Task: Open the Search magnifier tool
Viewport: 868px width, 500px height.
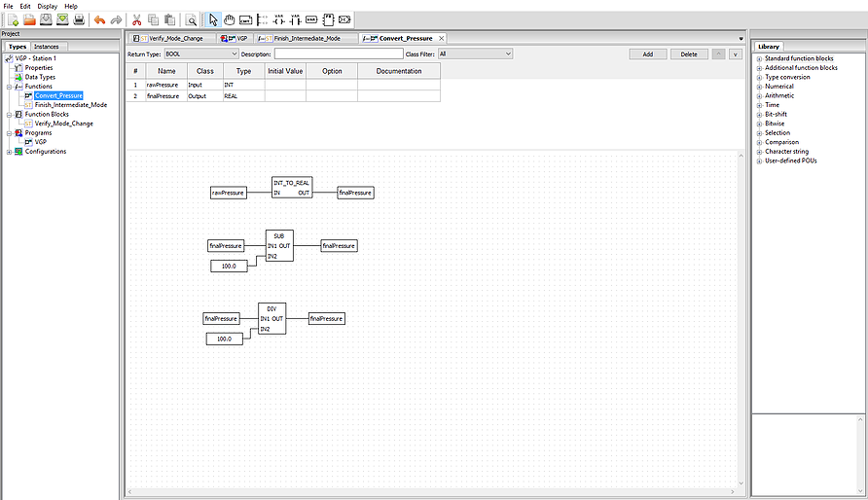Action: [192, 19]
